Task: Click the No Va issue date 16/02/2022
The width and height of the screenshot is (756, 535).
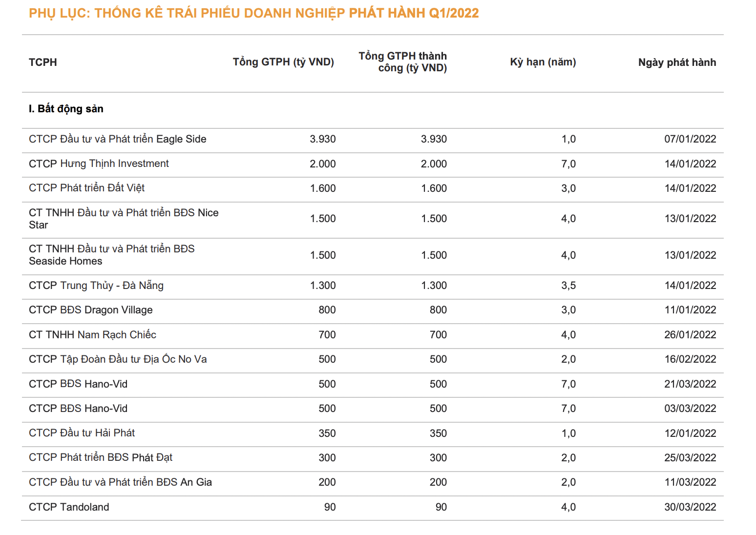Action: click(x=690, y=359)
